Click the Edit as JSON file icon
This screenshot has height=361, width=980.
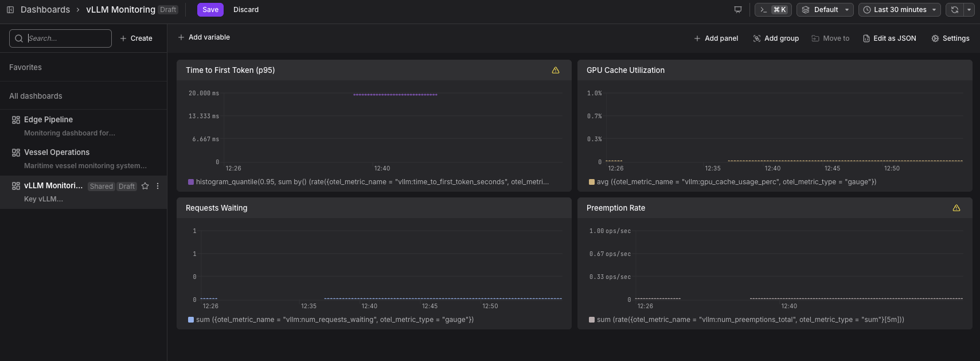tap(866, 38)
